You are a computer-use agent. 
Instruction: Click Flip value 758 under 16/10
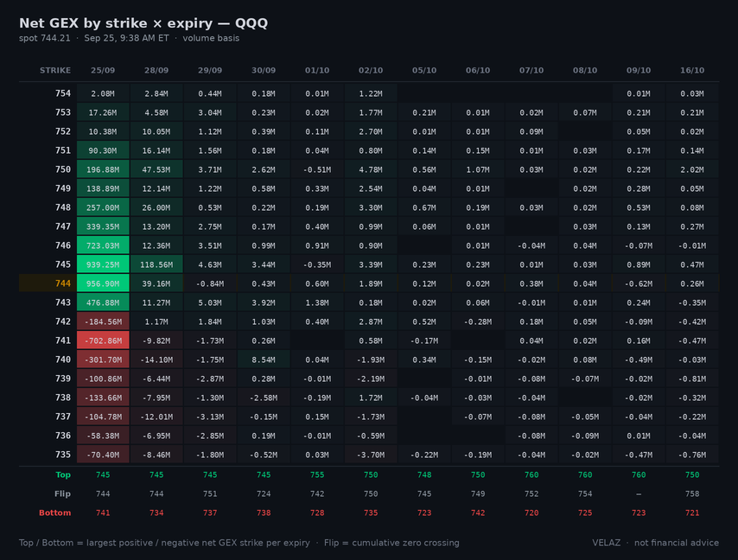pyautogui.click(x=692, y=493)
